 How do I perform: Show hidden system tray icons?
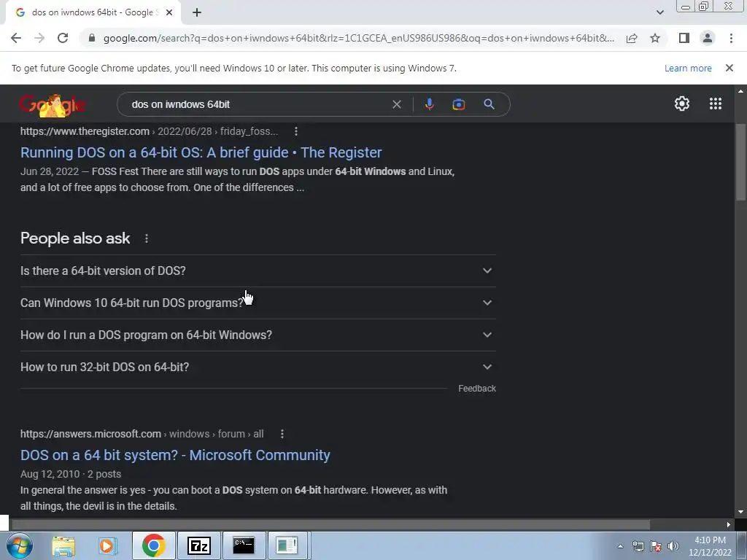pos(620,546)
